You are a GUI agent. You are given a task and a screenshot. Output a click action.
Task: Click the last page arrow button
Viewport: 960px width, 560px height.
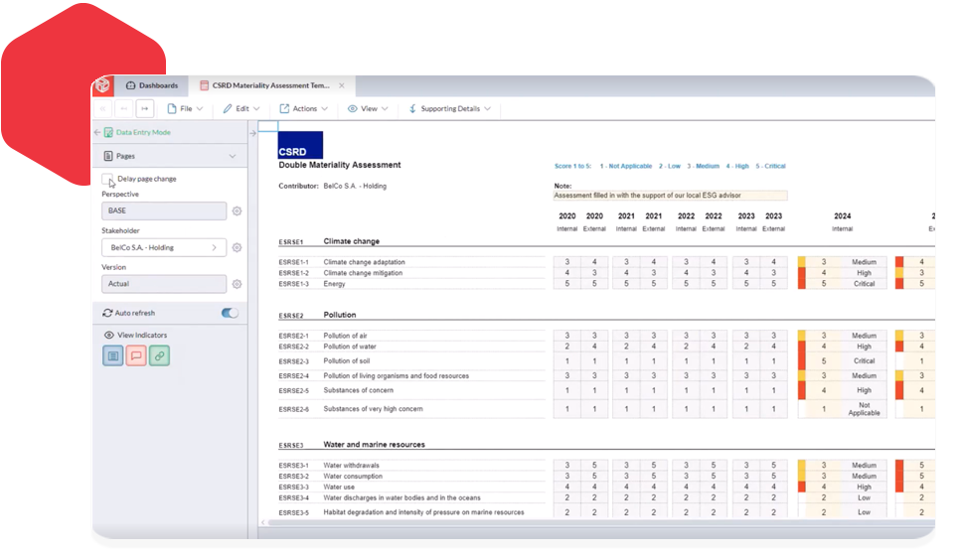pyautogui.click(x=145, y=109)
